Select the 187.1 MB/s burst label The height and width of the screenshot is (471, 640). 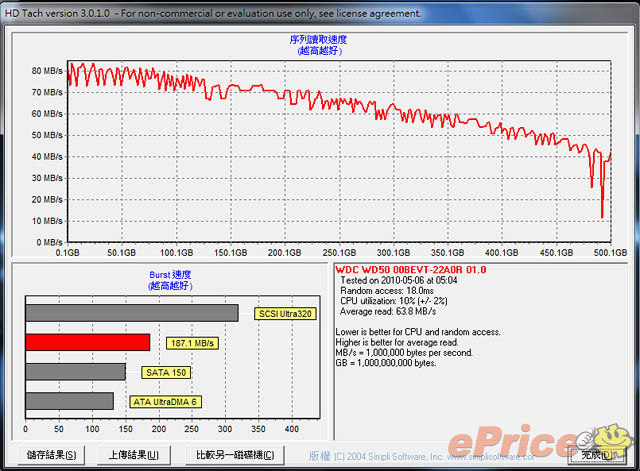192,343
